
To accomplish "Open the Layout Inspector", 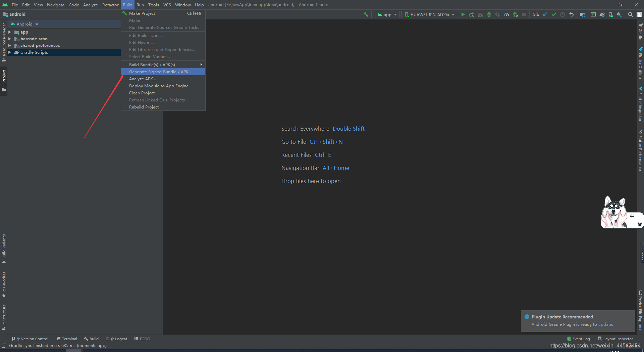I will (615, 339).
